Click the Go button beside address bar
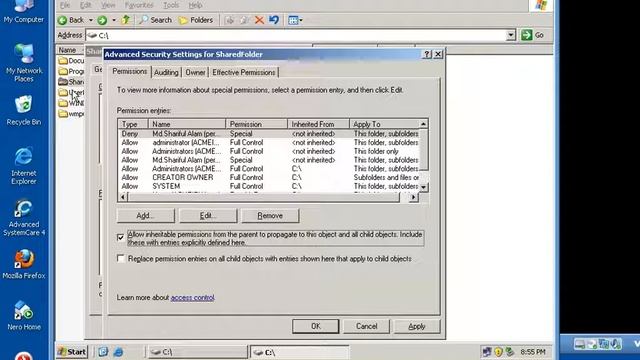 coord(533,35)
